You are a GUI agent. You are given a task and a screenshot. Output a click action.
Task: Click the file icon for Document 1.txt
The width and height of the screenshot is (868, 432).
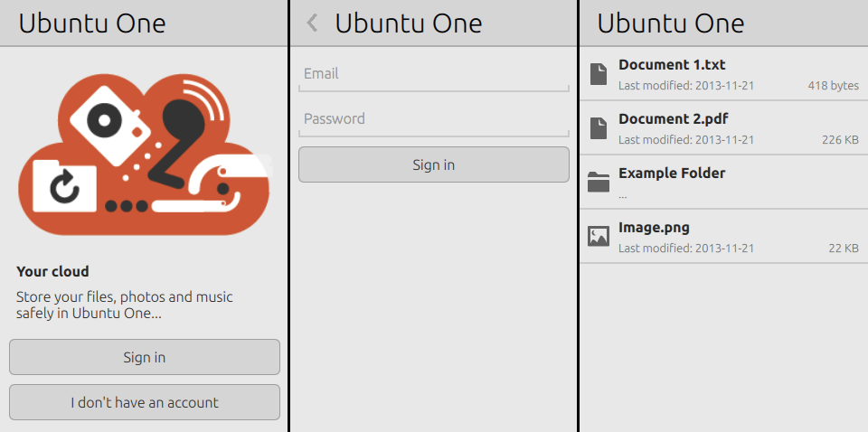point(599,74)
